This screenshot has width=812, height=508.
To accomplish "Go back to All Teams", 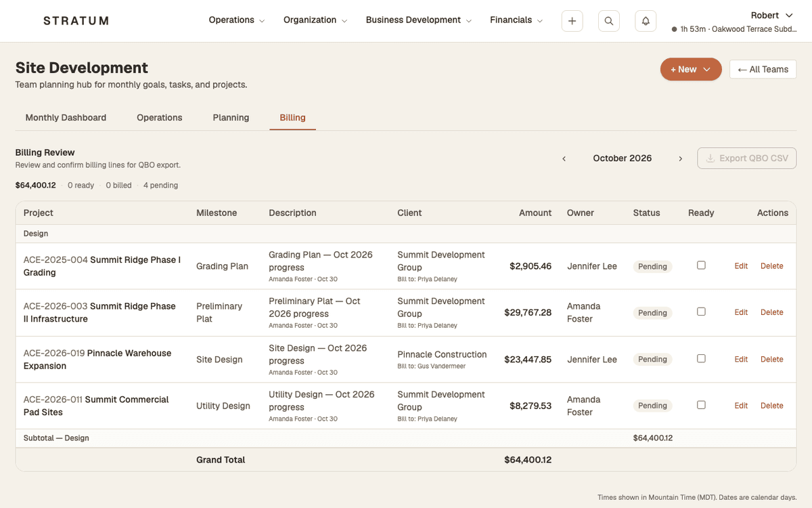I will point(763,69).
